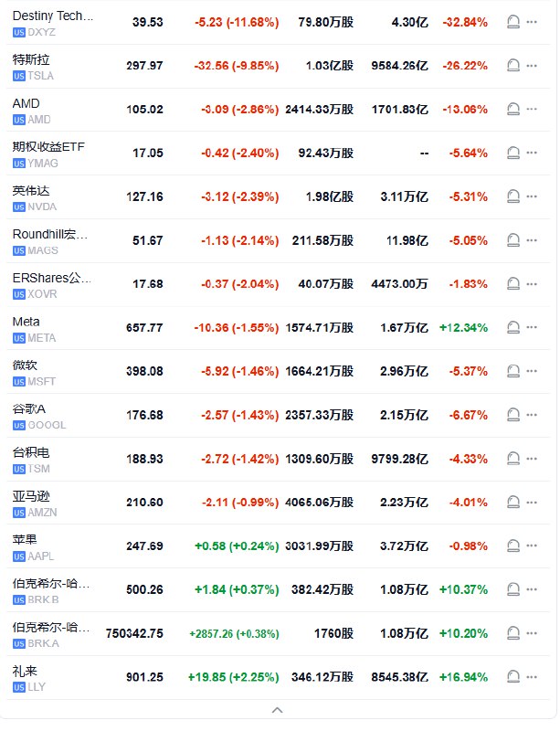
Task: Set alert bell for XOVR row
Action: click(x=512, y=284)
